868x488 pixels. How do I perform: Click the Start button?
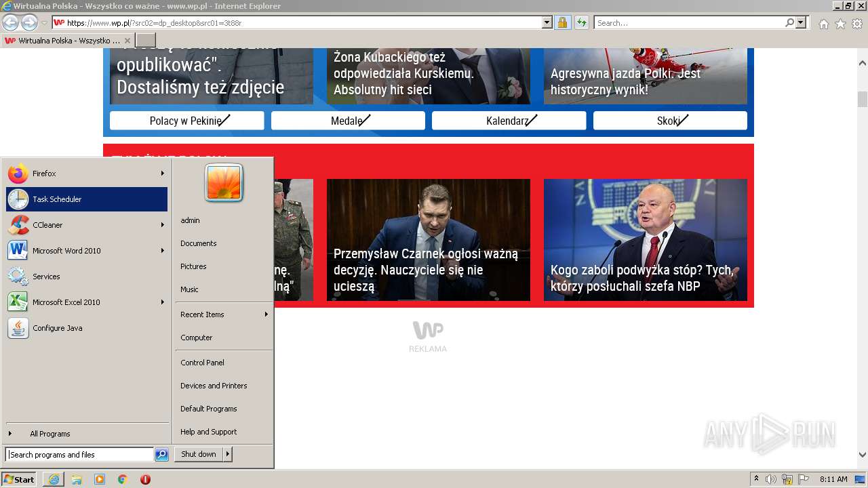click(19, 479)
